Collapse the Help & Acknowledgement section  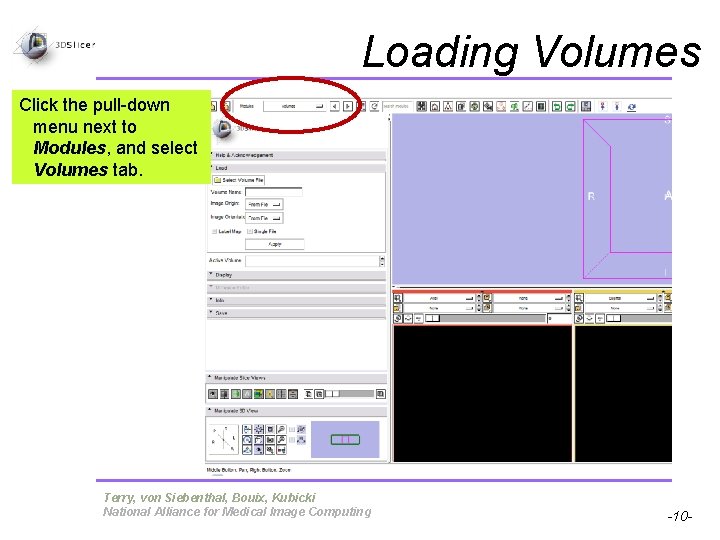(x=298, y=155)
